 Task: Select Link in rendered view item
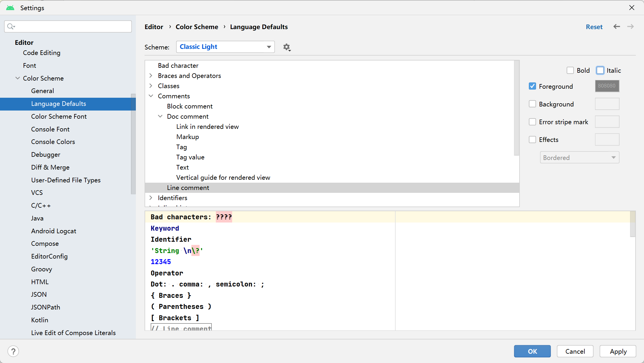point(207,127)
